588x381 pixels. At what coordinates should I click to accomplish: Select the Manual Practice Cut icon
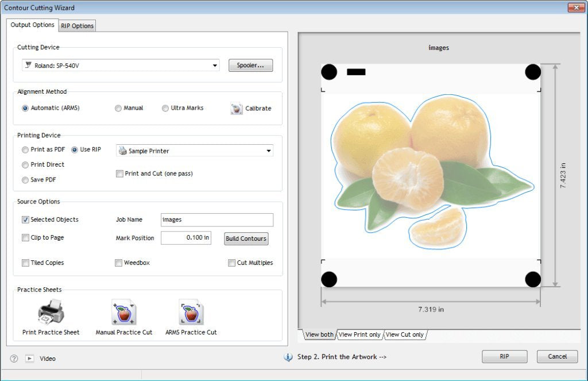pos(123,310)
